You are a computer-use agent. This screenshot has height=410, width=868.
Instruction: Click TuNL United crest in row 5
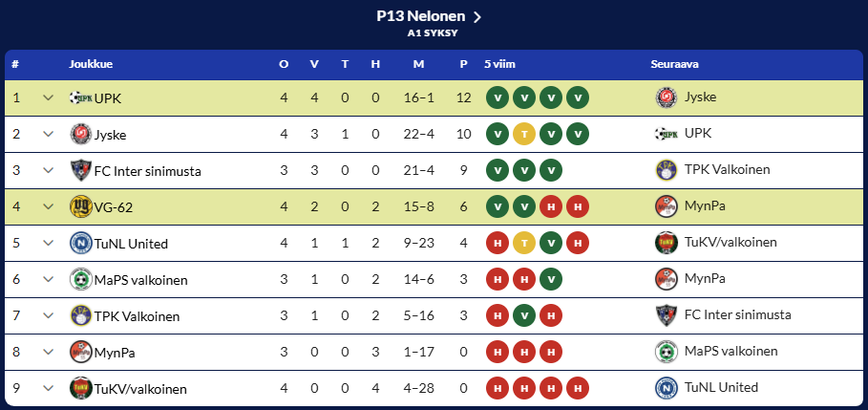tap(81, 244)
